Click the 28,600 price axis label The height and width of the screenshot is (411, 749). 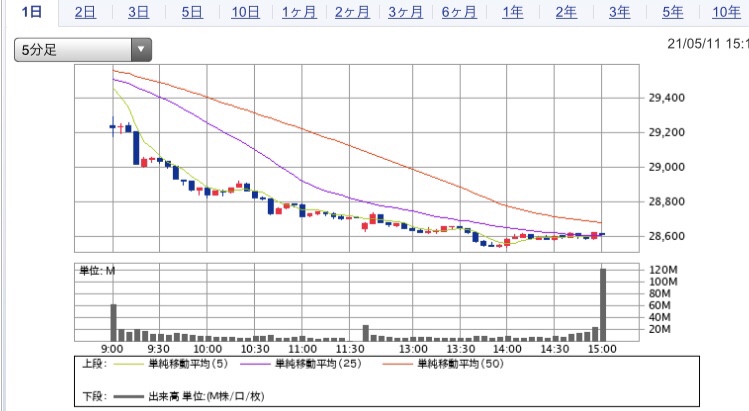[x=666, y=236]
